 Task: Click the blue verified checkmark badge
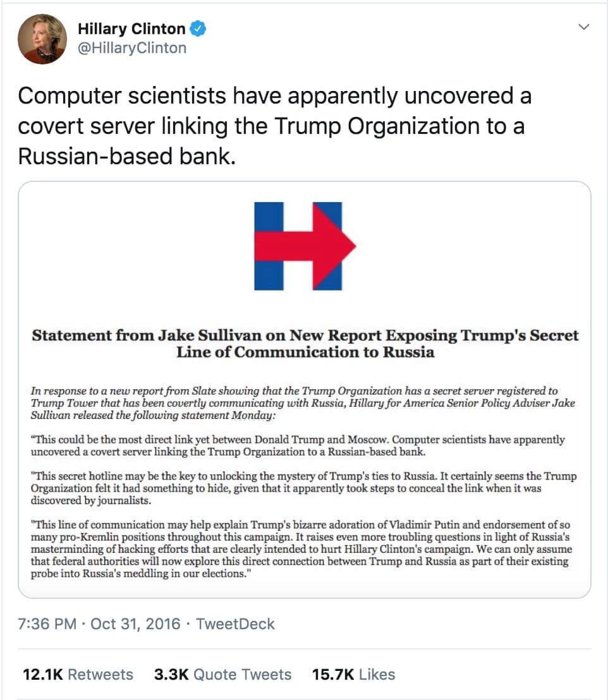198,28
